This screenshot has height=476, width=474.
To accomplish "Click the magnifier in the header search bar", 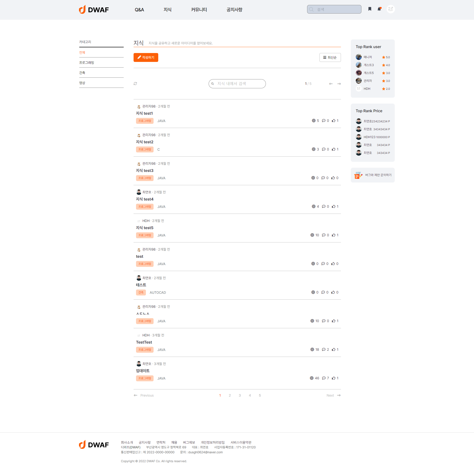I will pyautogui.click(x=311, y=9).
